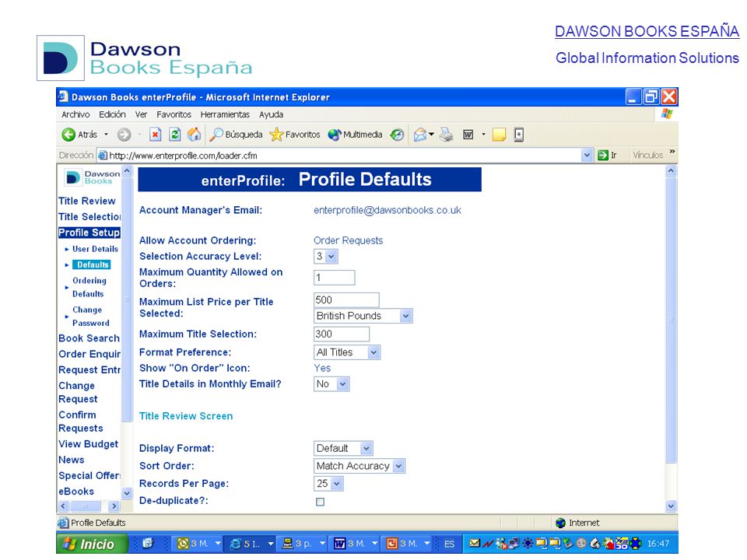
Task: Click the Maximum Quantity Allowed on Orders field
Action: pyautogui.click(x=334, y=277)
